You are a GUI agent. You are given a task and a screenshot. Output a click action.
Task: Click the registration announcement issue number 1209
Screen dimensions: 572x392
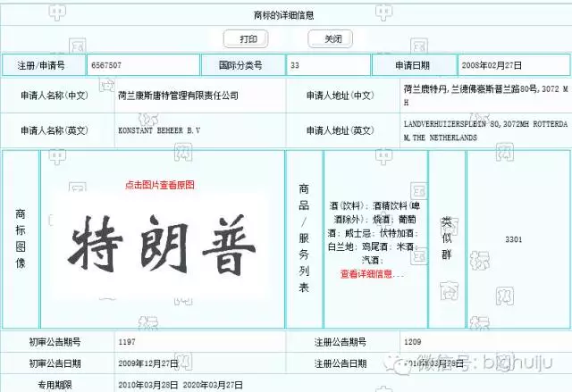(x=412, y=342)
